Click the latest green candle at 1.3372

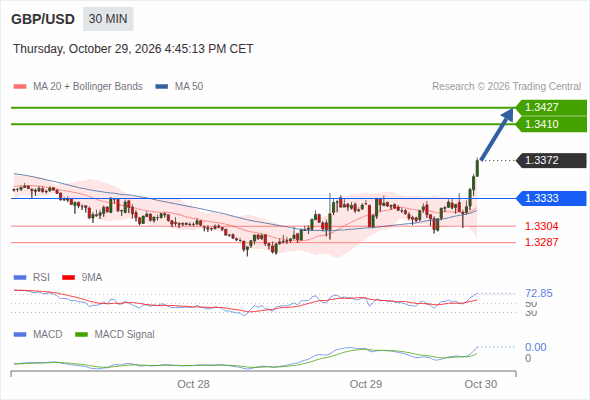(x=477, y=168)
